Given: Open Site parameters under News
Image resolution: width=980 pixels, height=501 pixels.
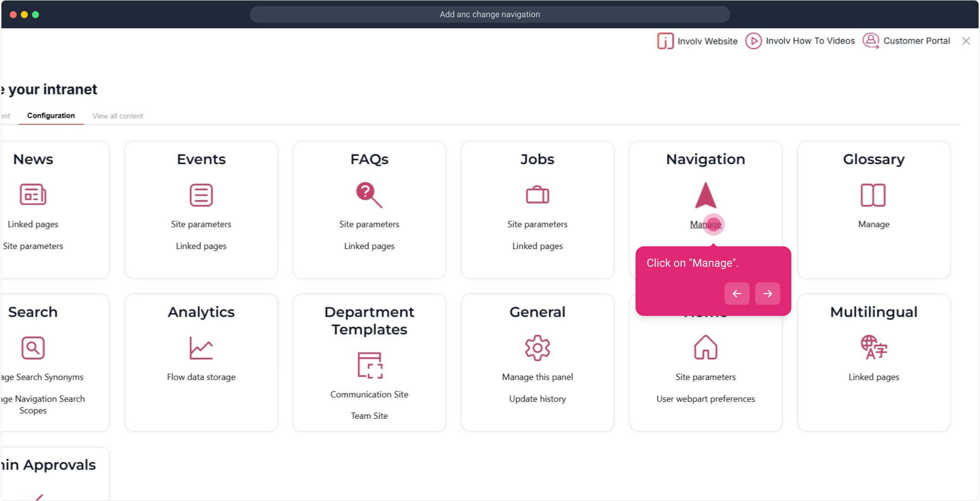Looking at the screenshot, I should pyautogui.click(x=33, y=246).
